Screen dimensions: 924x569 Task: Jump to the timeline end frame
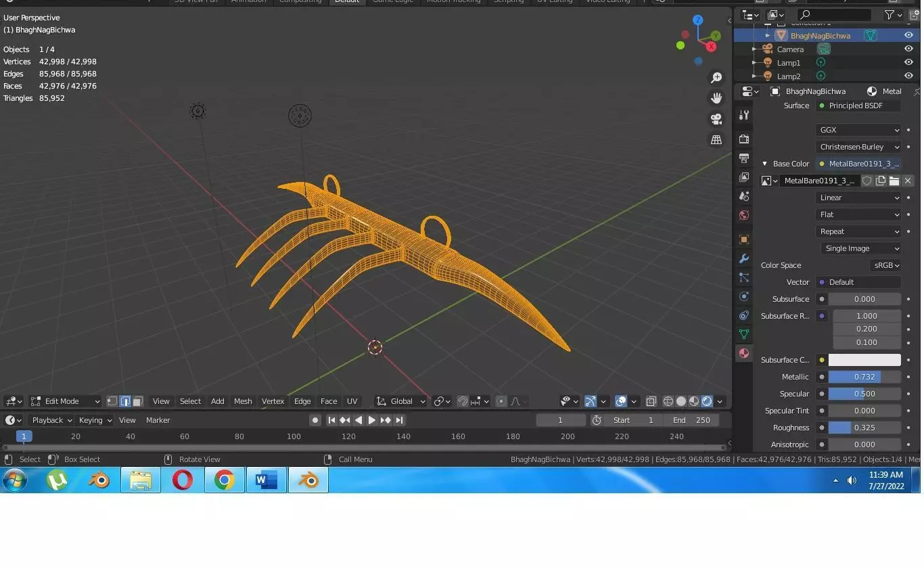(x=399, y=420)
